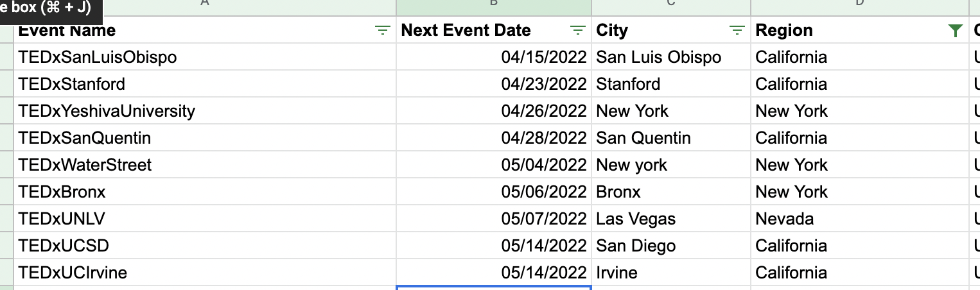
Task: Select the TEDxUNLV cell
Action: [205, 219]
